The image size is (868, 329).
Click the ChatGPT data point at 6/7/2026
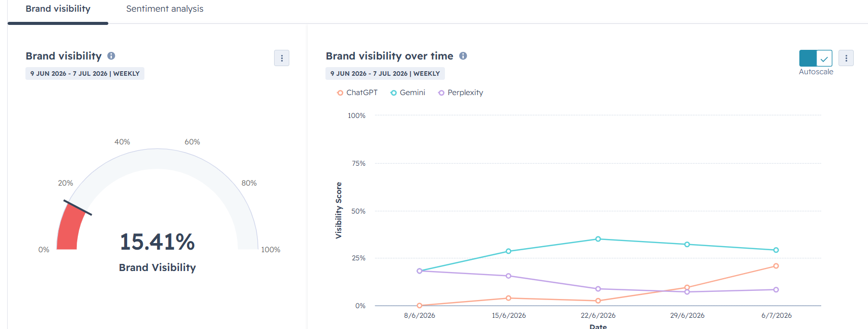776,266
